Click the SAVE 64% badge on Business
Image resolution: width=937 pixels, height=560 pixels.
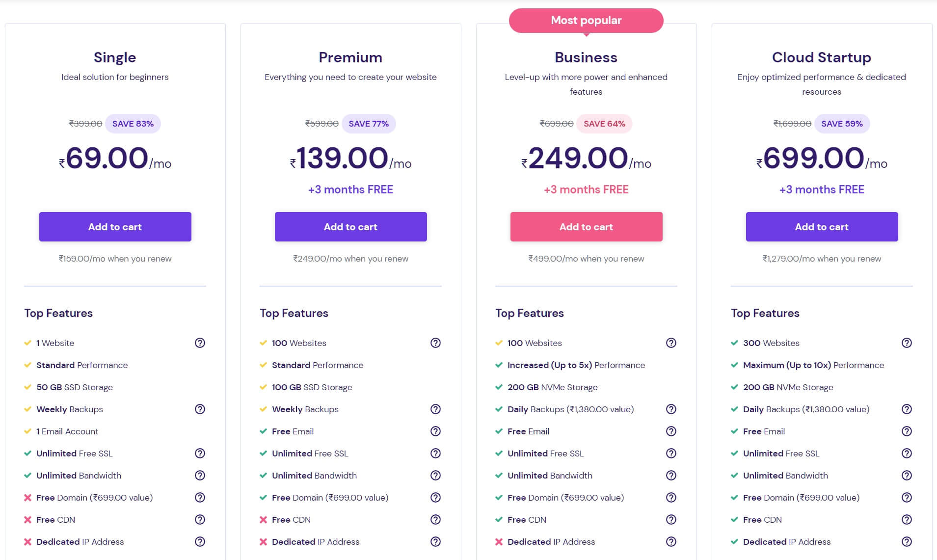604,123
